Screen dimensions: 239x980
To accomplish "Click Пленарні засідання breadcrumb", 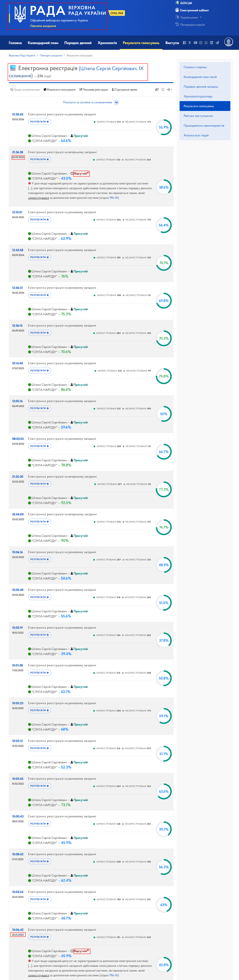I will [x=51, y=56].
